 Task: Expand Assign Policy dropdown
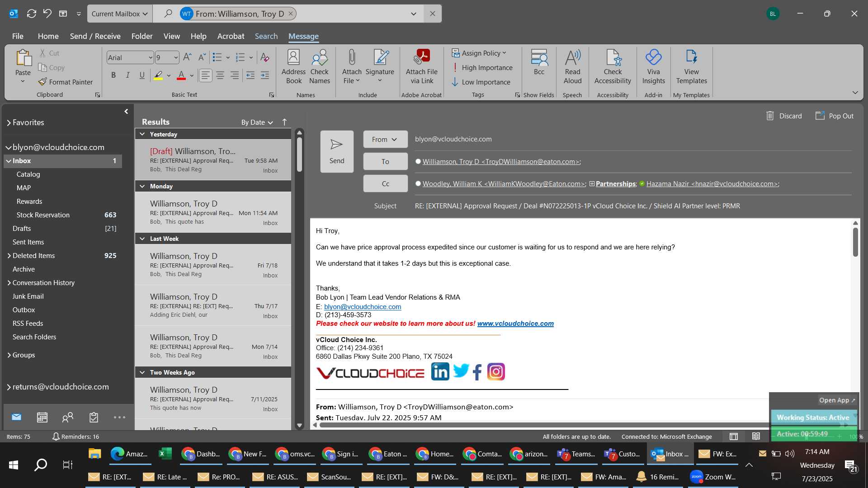[x=479, y=53]
